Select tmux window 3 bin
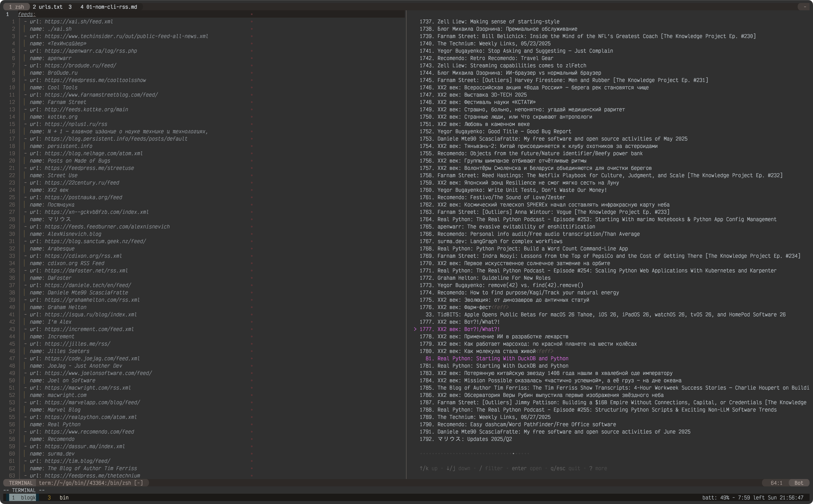This screenshot has height=504, width=813. point(58,497)
